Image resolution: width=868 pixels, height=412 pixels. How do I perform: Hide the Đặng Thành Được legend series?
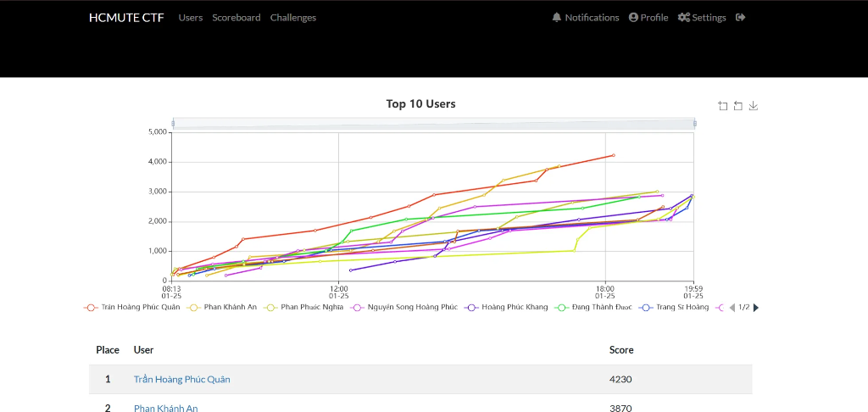[x=594, y=308]
